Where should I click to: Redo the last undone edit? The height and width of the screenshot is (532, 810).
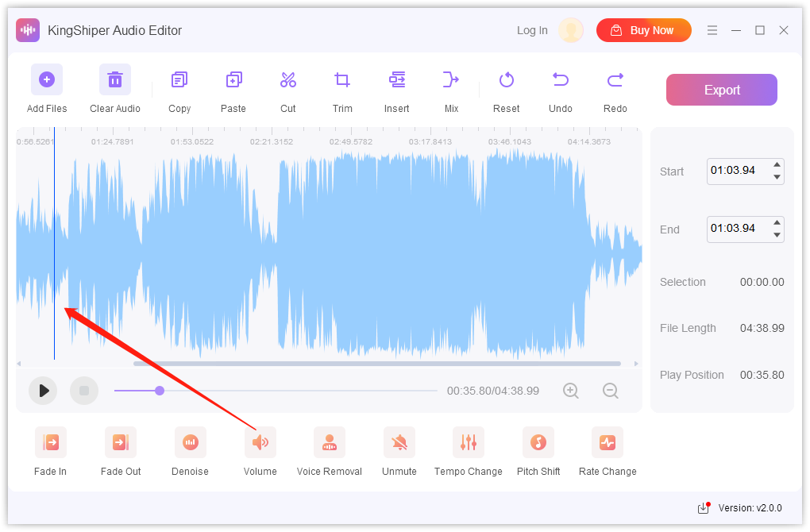click(615, 80)
